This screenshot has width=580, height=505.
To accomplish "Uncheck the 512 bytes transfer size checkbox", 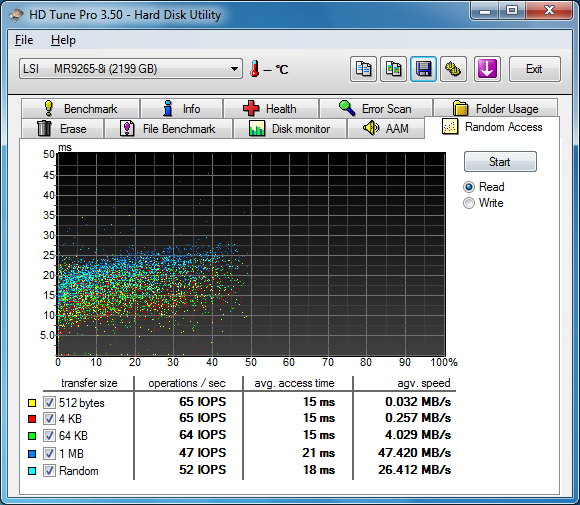I will (x=49, y=403).
